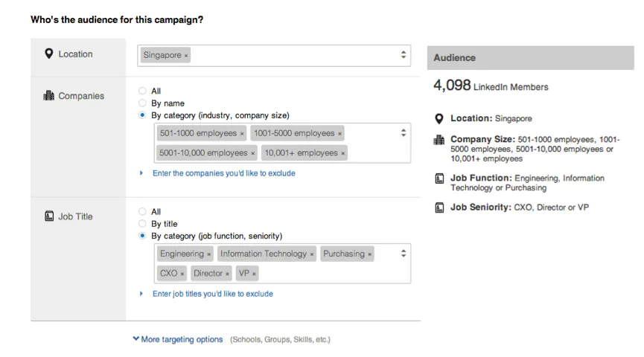Select the Companies 'All' radio button
Screen dimensions: 644x357
(x=142, y=91)
